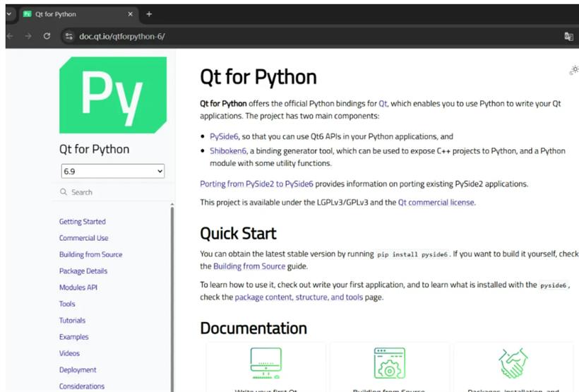Click the computer monitor documentation card icon
Screen dimensions: 579x392
click(266, 363)
